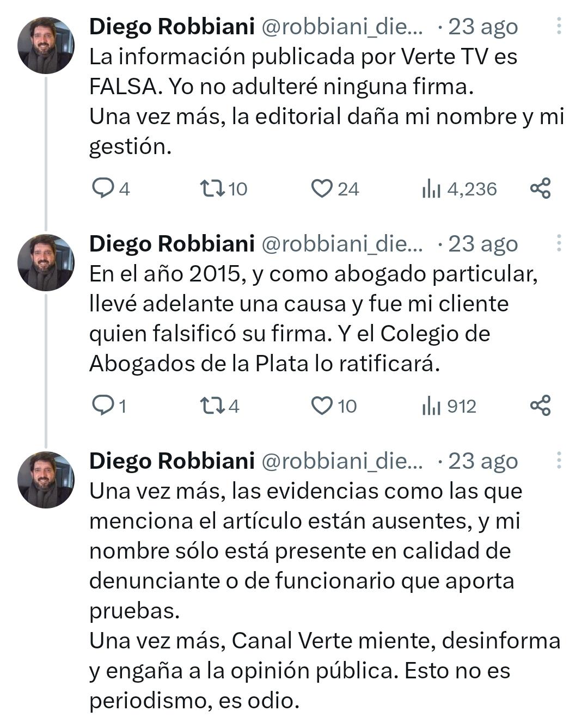Screen dimensions: 588x723
Task: Click profile picture on the third tweet
Action: point(46,480)
